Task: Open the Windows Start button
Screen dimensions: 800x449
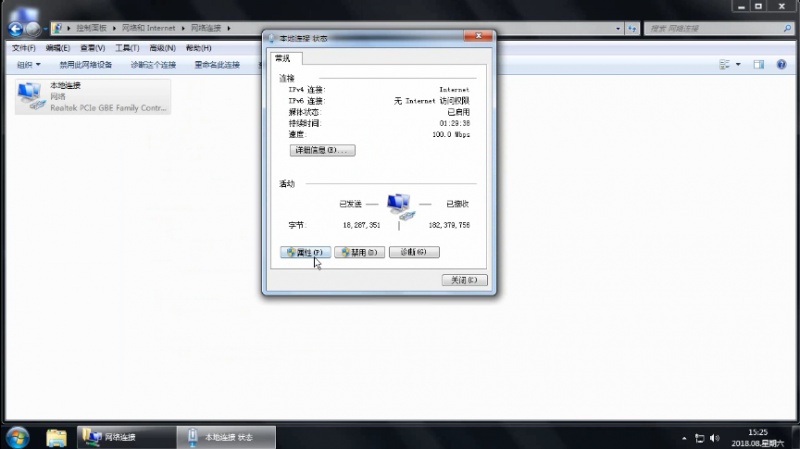Action: tap(18, 437)
